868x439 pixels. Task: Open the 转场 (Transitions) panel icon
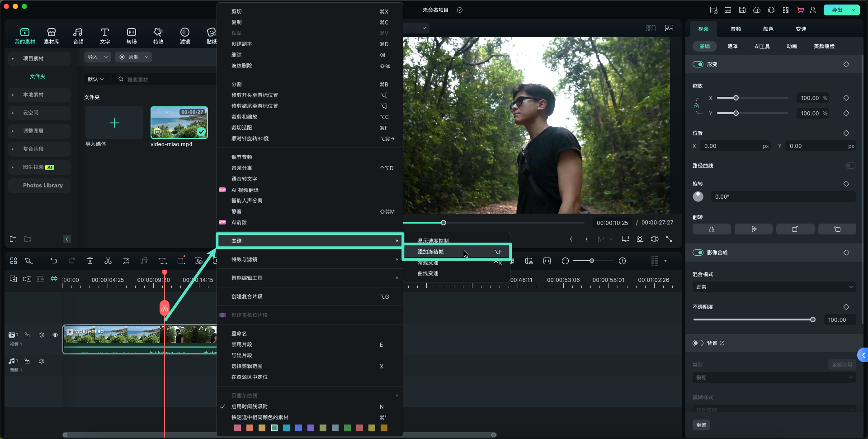(132, 36)
